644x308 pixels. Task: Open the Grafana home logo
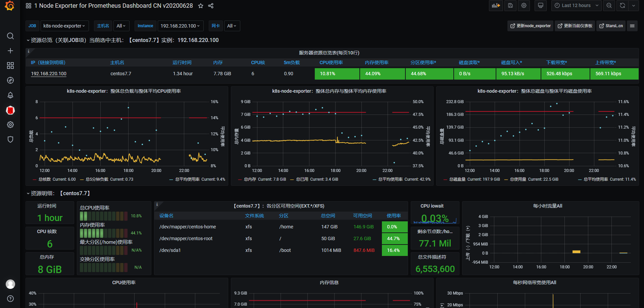click(x=10, y=6)
